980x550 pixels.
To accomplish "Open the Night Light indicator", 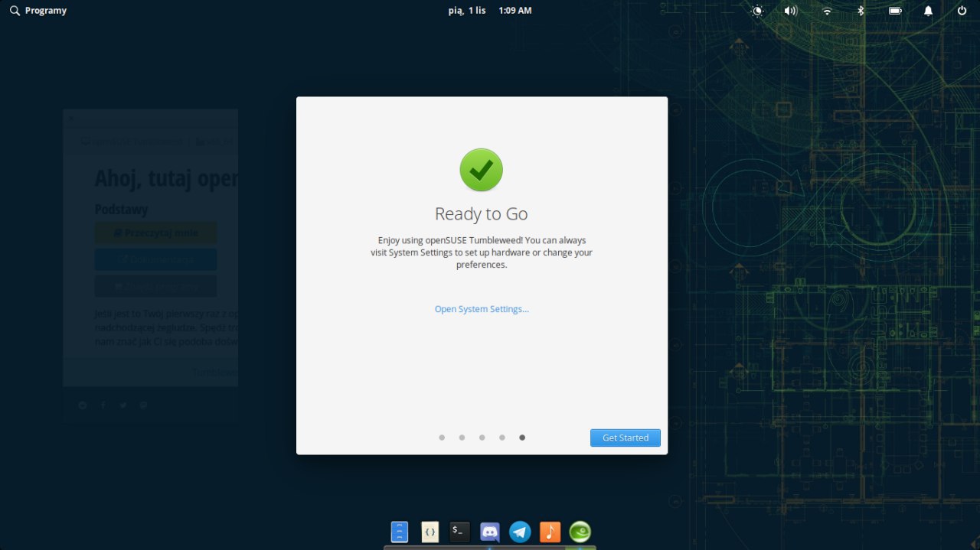I will (x=758, y=11).
